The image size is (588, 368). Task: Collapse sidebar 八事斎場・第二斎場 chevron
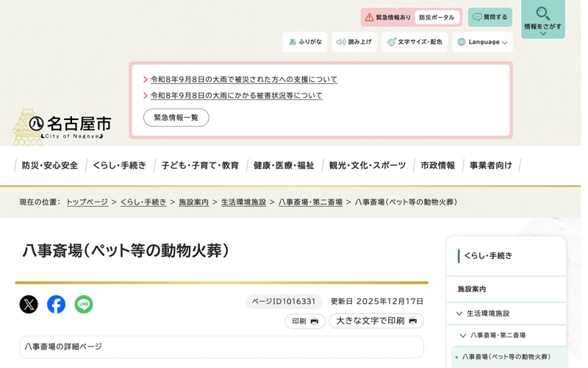[x=463, y=336]
